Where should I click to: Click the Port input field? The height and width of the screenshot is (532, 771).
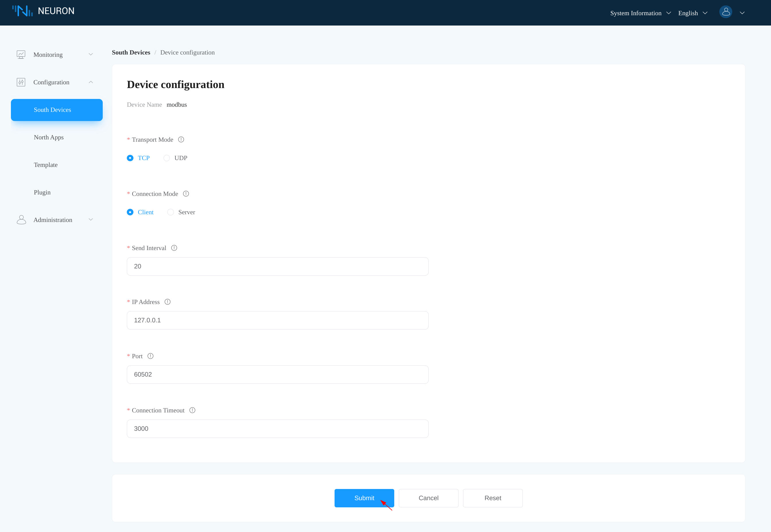pos(277,374)
